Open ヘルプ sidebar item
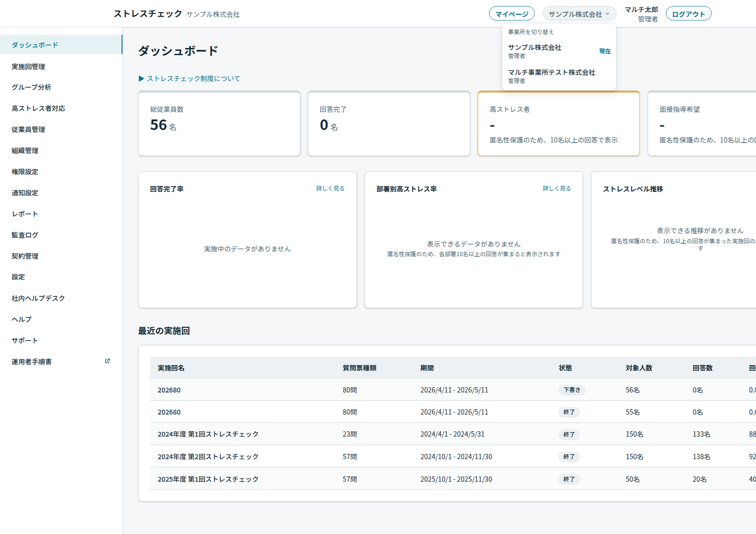Screen dimensions: 756x534 click(x=61, y=320)
